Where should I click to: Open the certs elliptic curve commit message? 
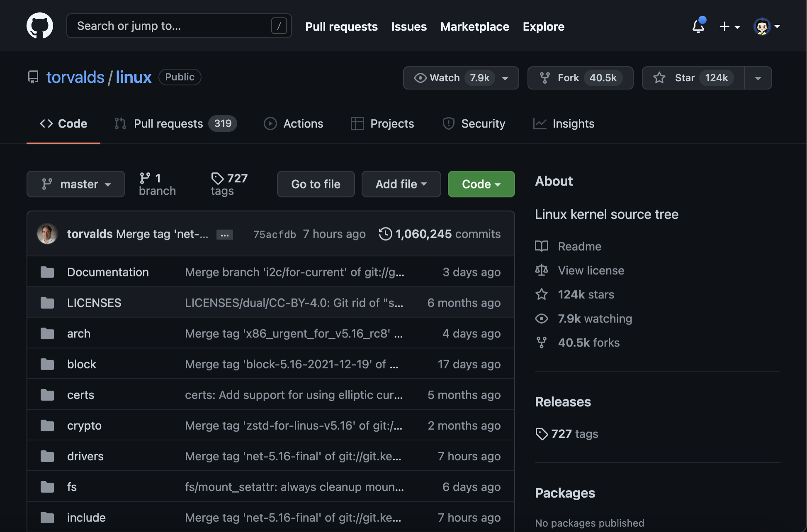[x=294, y=395]
